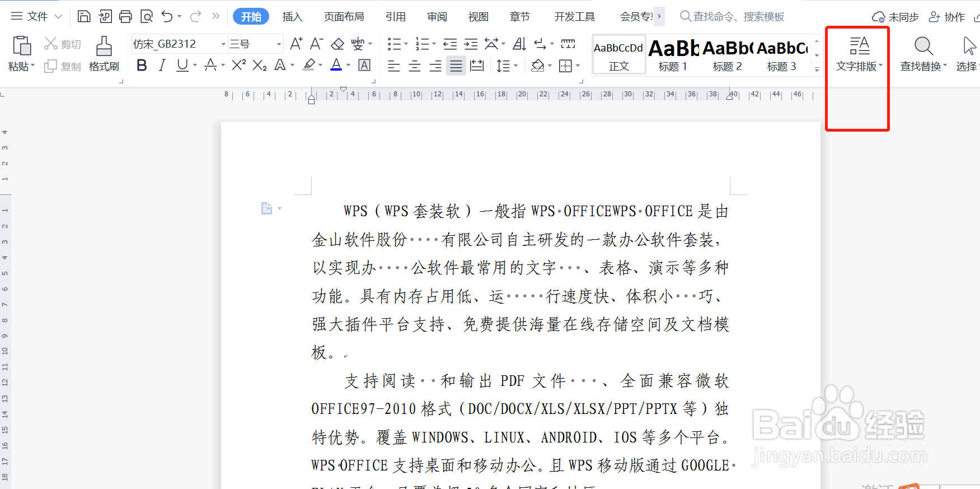Open the font size dropdown 三号
Screen dimensions: 980x489
(x=278, y=44)
